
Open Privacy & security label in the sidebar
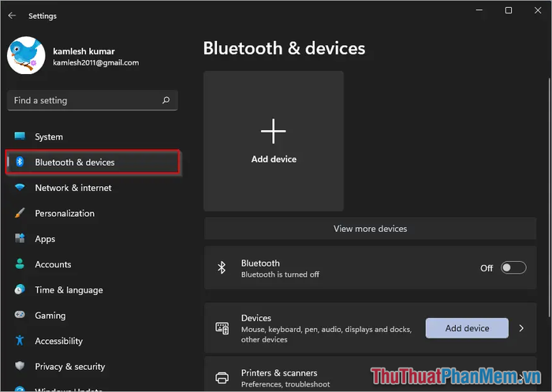tap(70, 367)
